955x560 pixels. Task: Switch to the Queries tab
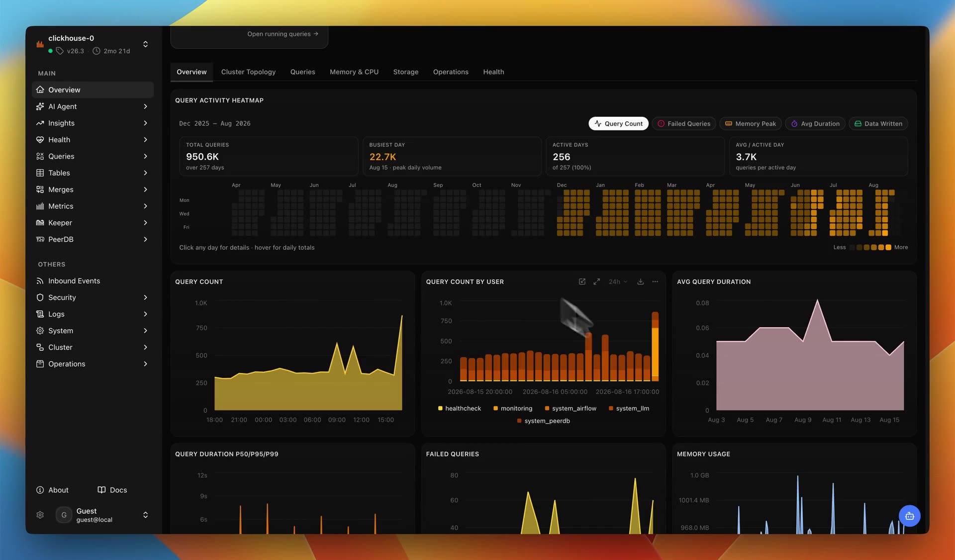(302, 72)
